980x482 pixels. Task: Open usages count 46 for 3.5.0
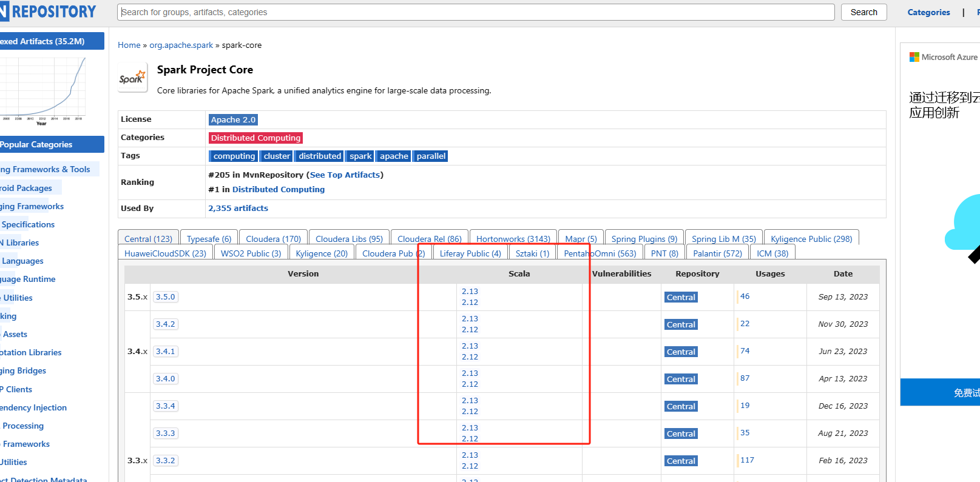tap(745, 296)
